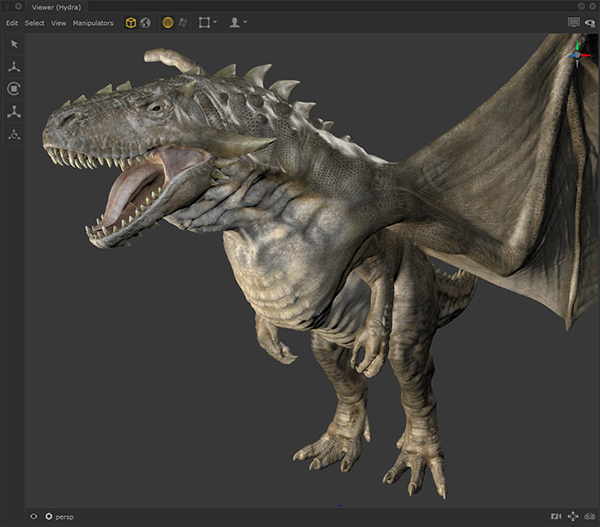The height and width of the screenshot is (527, 600).
Task: Toggle the dimmed icon beside shading button
Action: pyautogui.click(x=183, y=22)
